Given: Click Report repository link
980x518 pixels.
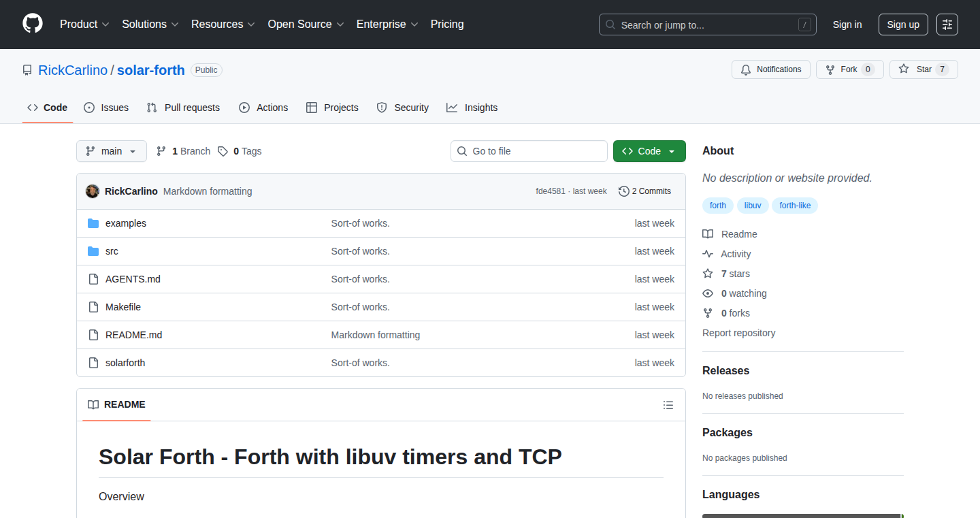Looking at the screenshot, I should pyautogui.click(x=738, y=333).
